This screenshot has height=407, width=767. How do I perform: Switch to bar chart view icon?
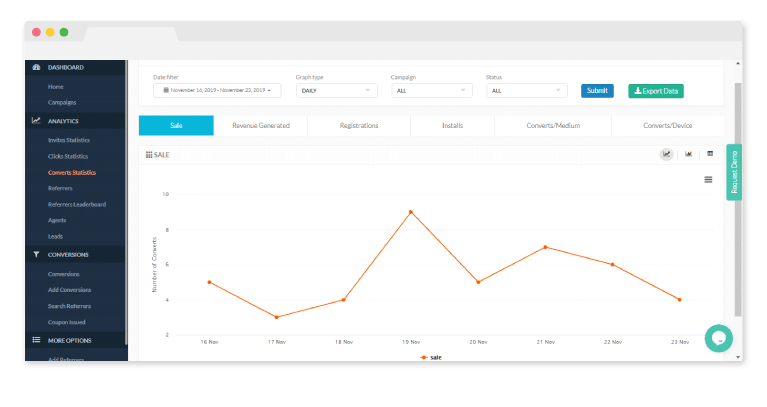tap(688, 154)
